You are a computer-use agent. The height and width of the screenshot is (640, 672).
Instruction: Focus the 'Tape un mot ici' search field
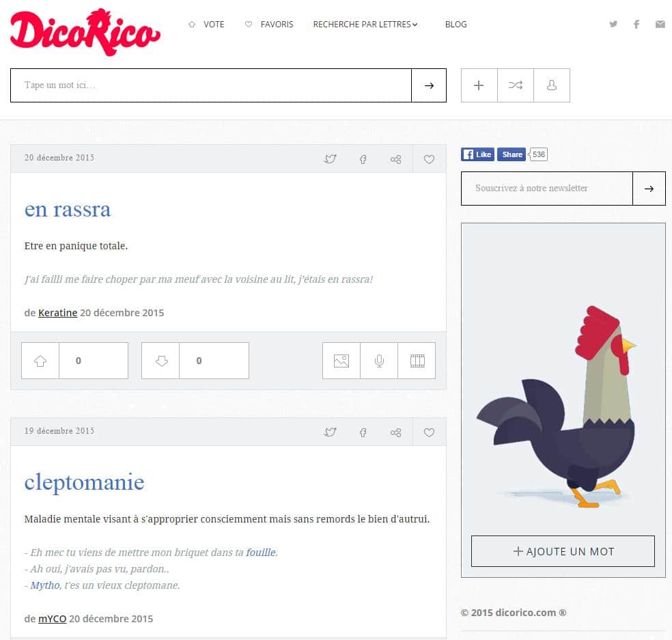coord(211,85)
